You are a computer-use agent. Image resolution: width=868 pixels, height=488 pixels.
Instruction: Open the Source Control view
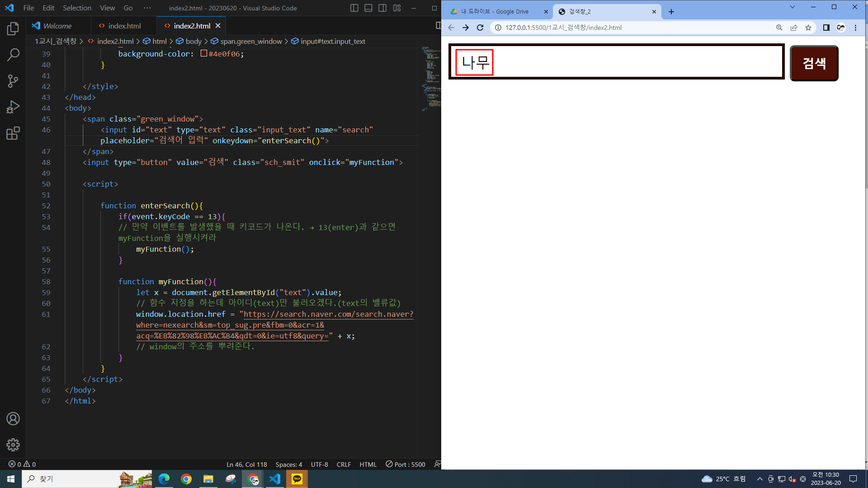(13, 81)
